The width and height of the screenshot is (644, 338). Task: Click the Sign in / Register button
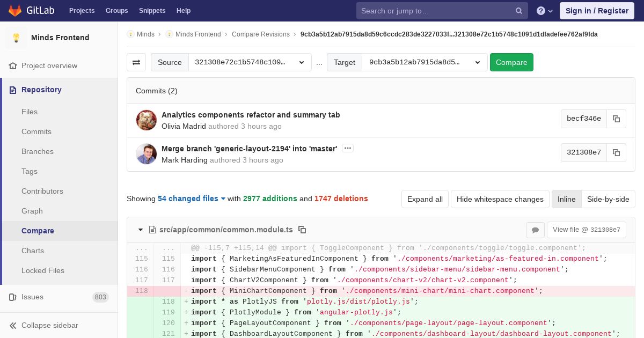coord(597,11)
